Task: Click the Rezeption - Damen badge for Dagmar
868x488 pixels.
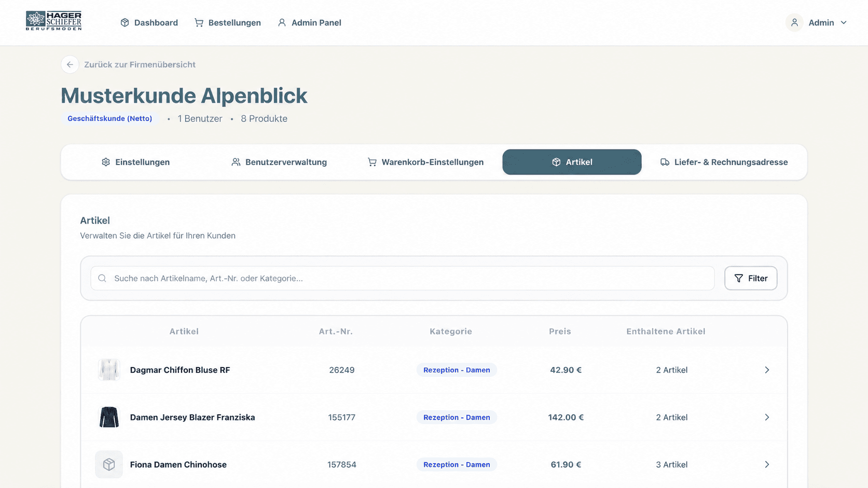Action: (x=457, y=370)
